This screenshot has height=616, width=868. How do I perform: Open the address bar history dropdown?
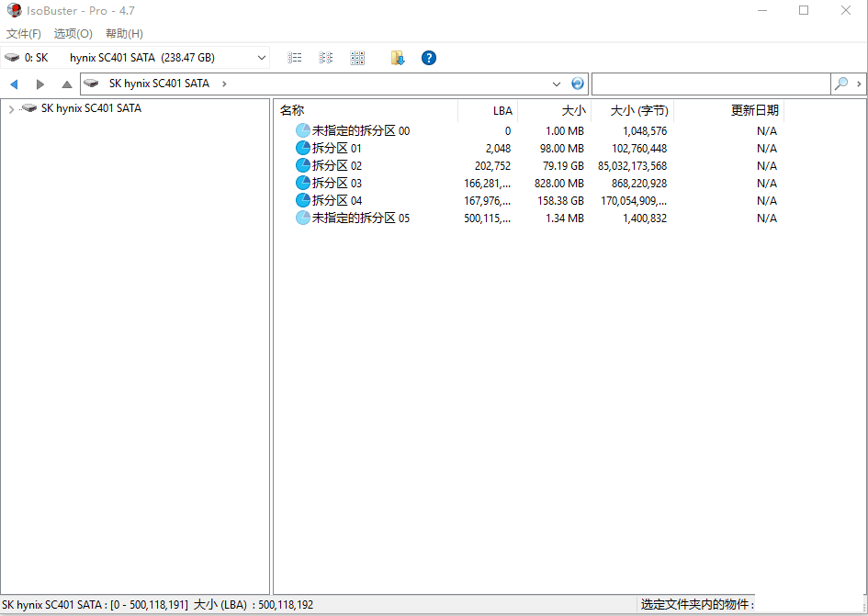[557, 84]
